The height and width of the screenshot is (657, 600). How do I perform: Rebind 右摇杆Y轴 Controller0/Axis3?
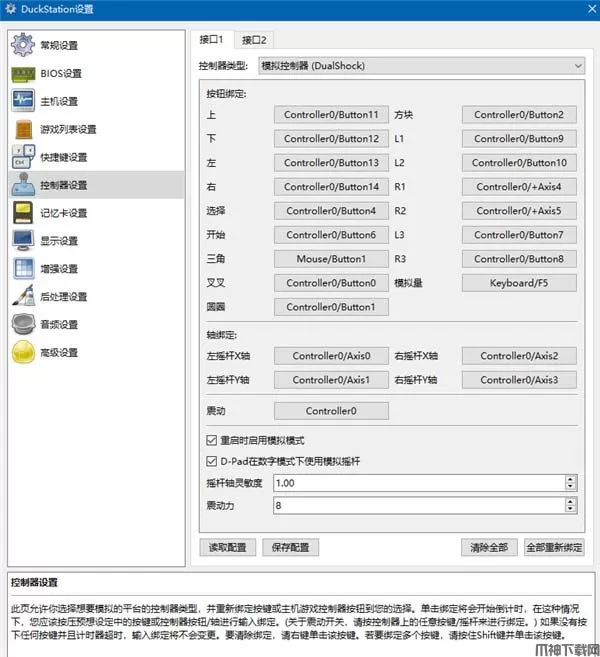coord(519,380)
